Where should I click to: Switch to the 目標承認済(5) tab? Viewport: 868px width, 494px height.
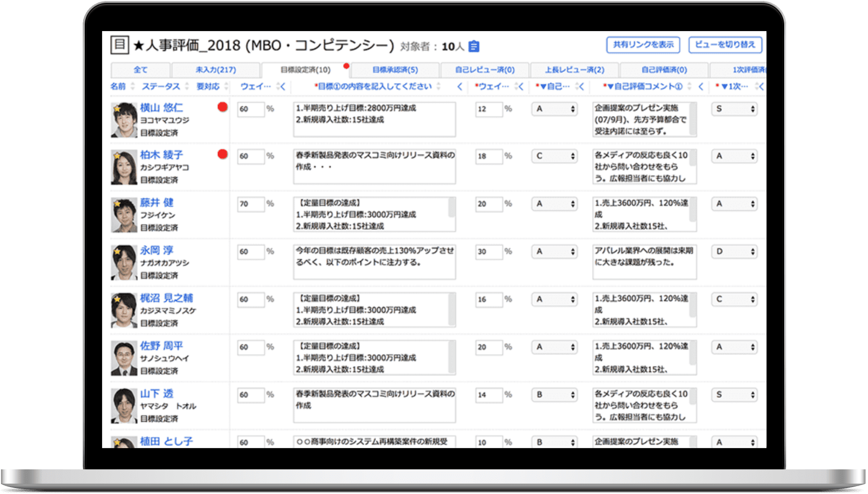pos(395,70)
